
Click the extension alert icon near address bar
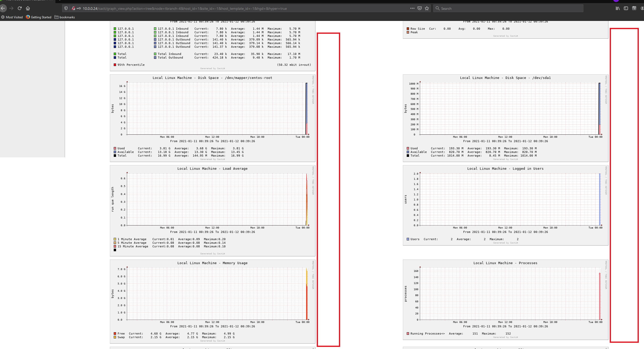click(x=634, y=9)
